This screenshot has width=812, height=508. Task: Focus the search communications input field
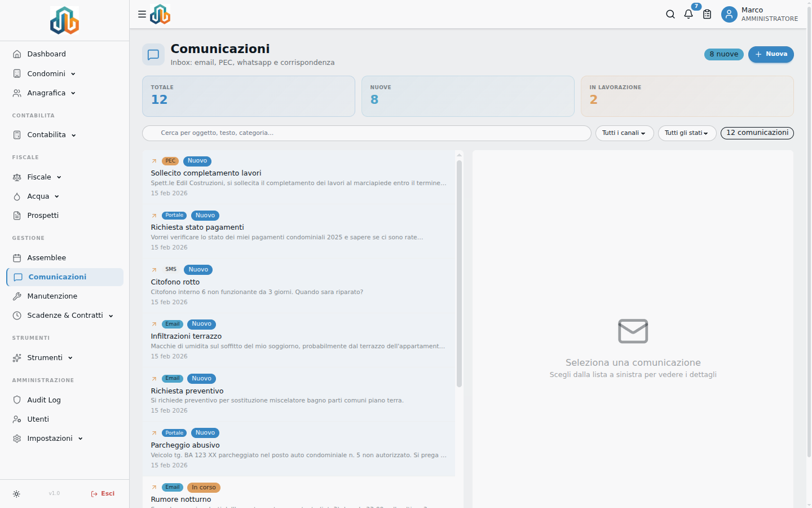point(367,133)
